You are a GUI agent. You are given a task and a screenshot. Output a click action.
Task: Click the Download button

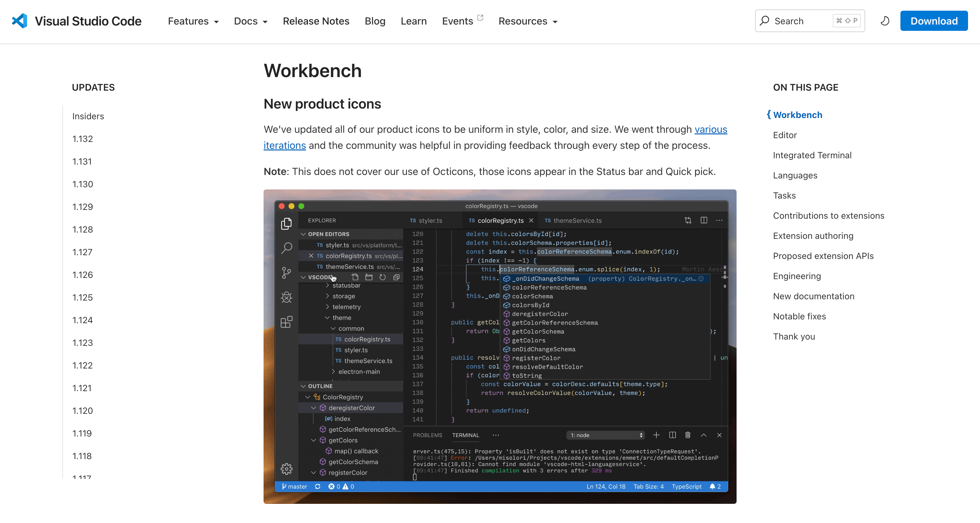click(x=933, y=21)
